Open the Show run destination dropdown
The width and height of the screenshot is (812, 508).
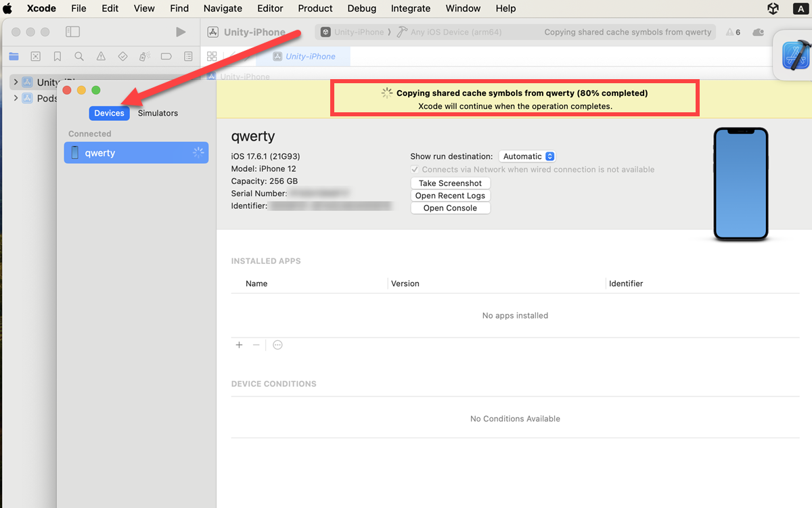click(527, 156)
